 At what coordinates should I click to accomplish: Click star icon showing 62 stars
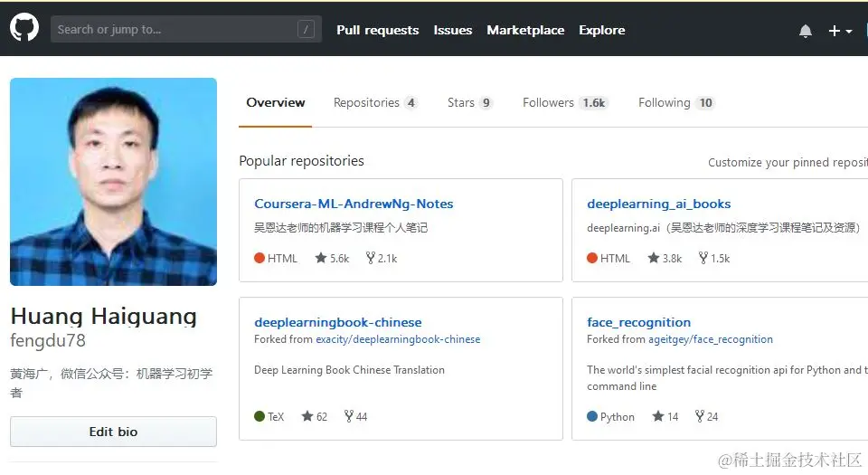(307, 416)
